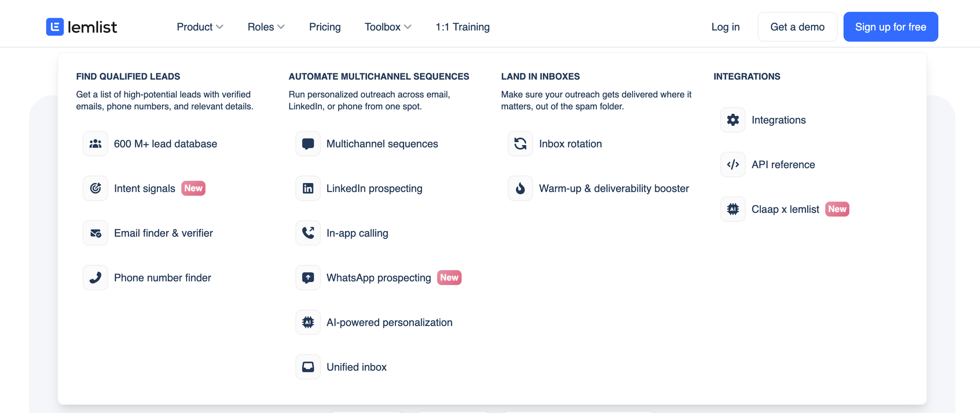
Task: Click the API reference code icon
Action: click(x=733, y=165)
